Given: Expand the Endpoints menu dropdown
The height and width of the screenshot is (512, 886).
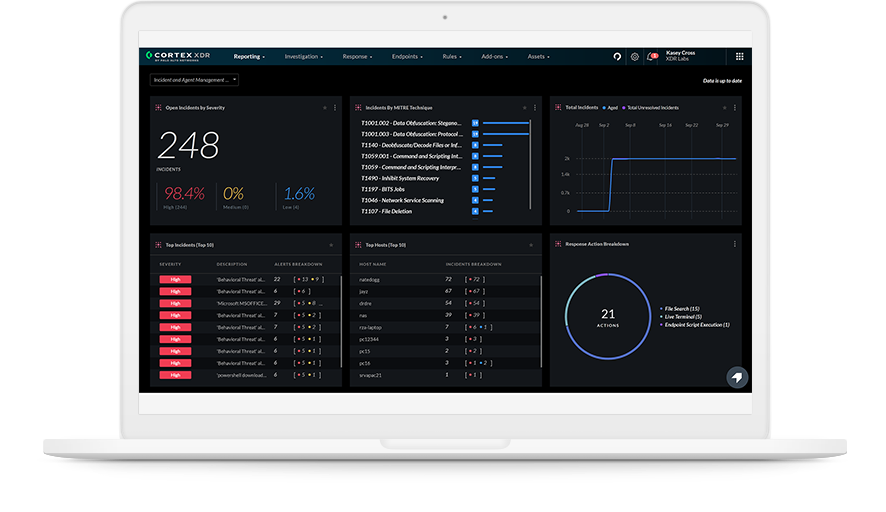Looking at the screenshot, I should click(x=407, y=57).
